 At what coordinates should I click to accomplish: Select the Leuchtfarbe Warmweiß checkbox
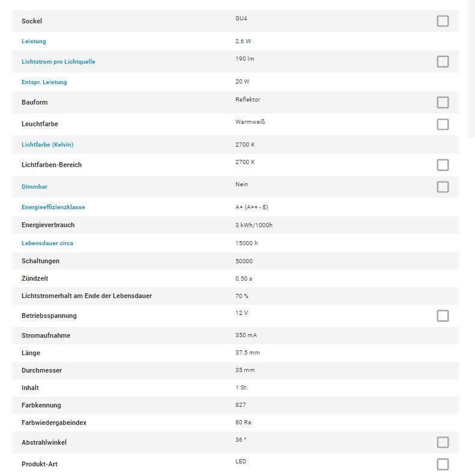coord(443,124)
